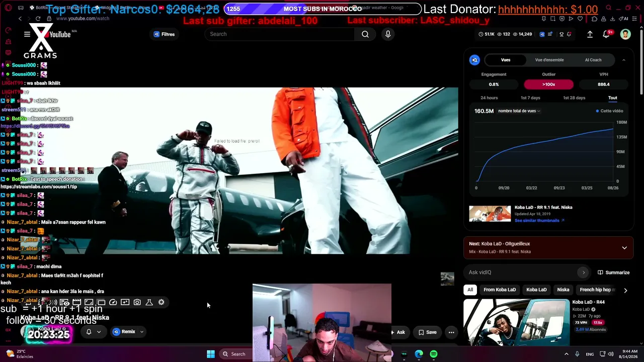The image size is (644, 362).
Task: Open vidIQ alerts bell in stats bar
Action: click(569, 34)
